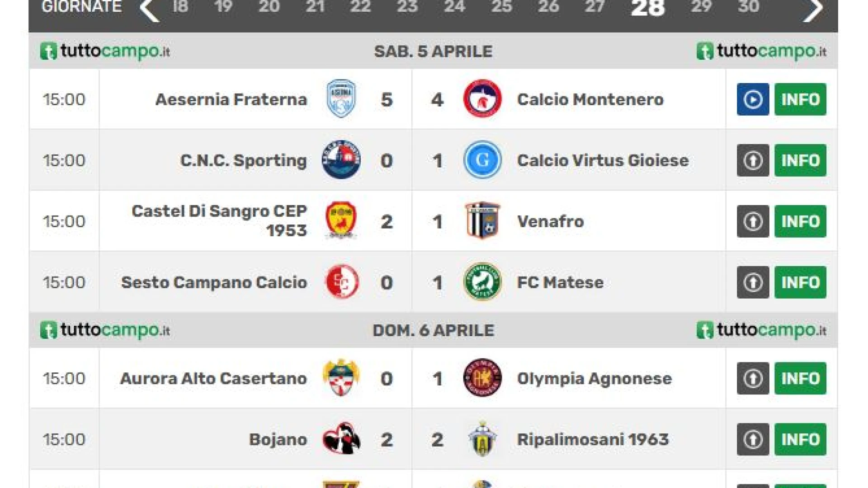Click upload icon on C.N.C. Sporting row

click(753, 160)
